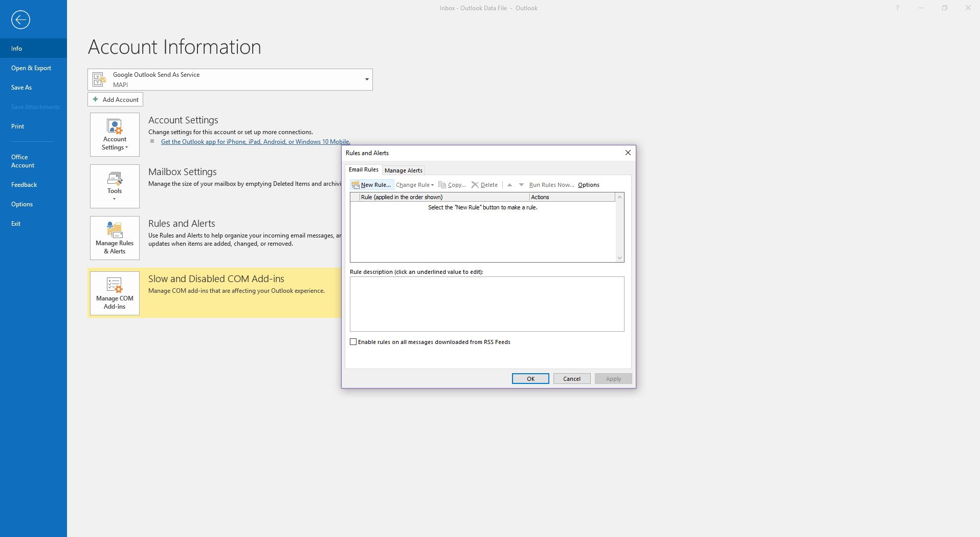Click the Actions column header
The height and width of the screenshot is (537, 980).
[572, 197]
